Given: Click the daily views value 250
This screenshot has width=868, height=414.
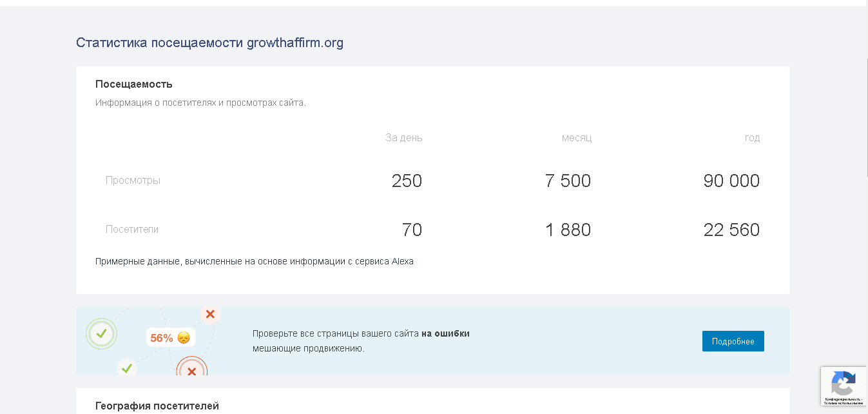Looking at the screenshot, I should pyautogui.click(x=407, y=181).
